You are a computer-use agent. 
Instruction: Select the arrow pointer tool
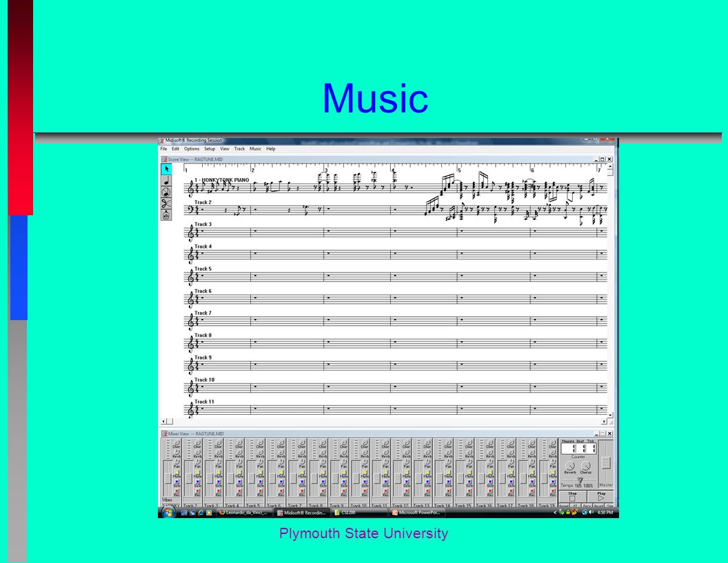click(x=166, y=169)
